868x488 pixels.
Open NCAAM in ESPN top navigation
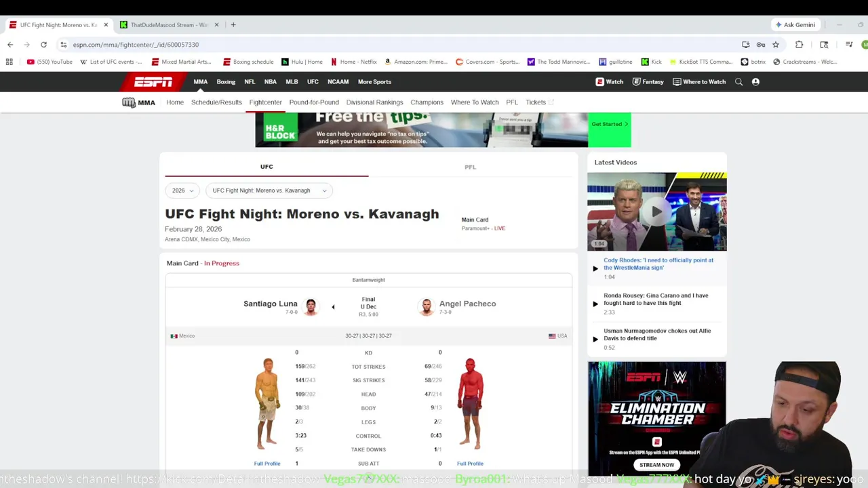[x=338, y=82]
